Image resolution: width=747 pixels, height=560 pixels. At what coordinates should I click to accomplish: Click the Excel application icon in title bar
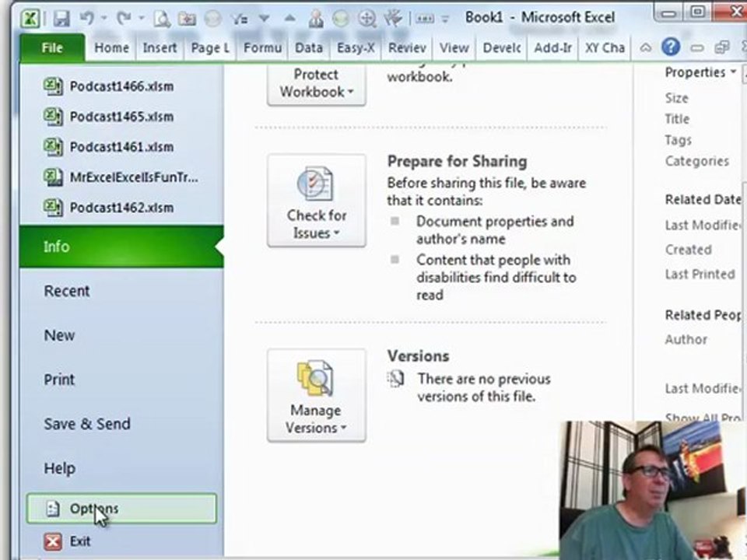(30, 19)
